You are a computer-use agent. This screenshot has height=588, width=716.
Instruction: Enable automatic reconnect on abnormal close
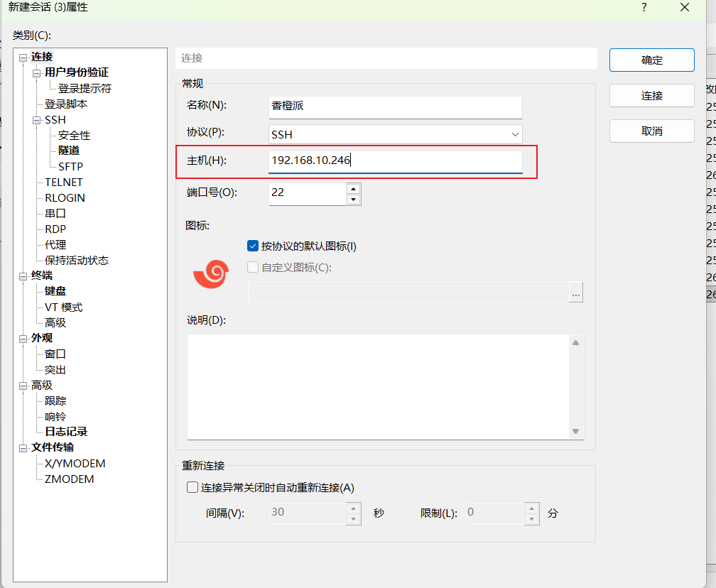pos(192,486)
